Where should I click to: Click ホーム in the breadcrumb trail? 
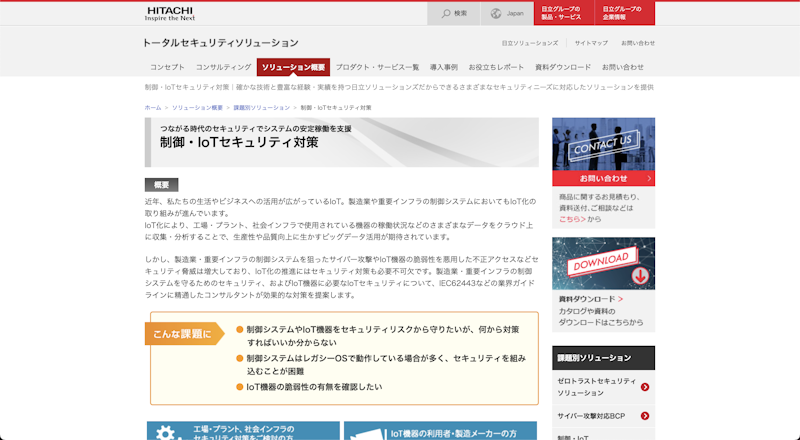(x=152, y=107)
